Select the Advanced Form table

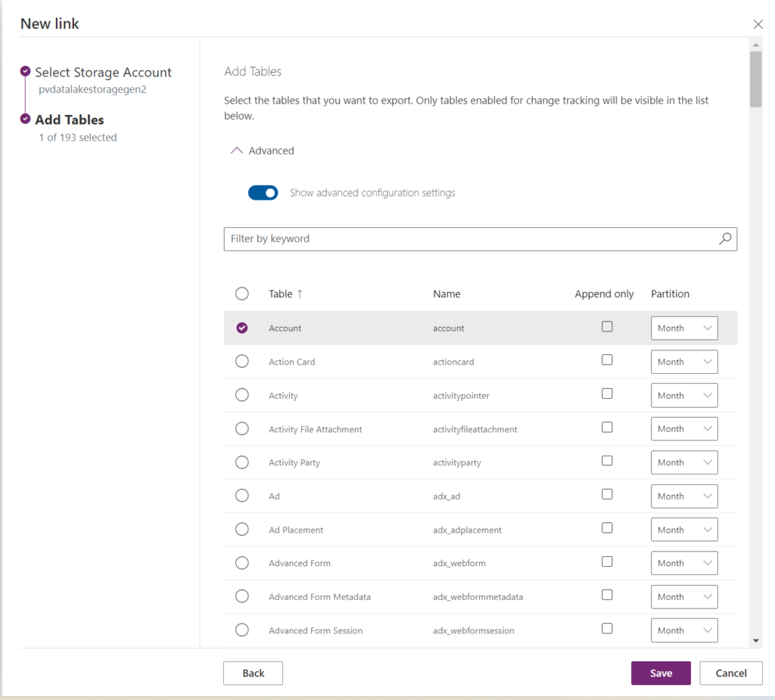tap(241, 562)
